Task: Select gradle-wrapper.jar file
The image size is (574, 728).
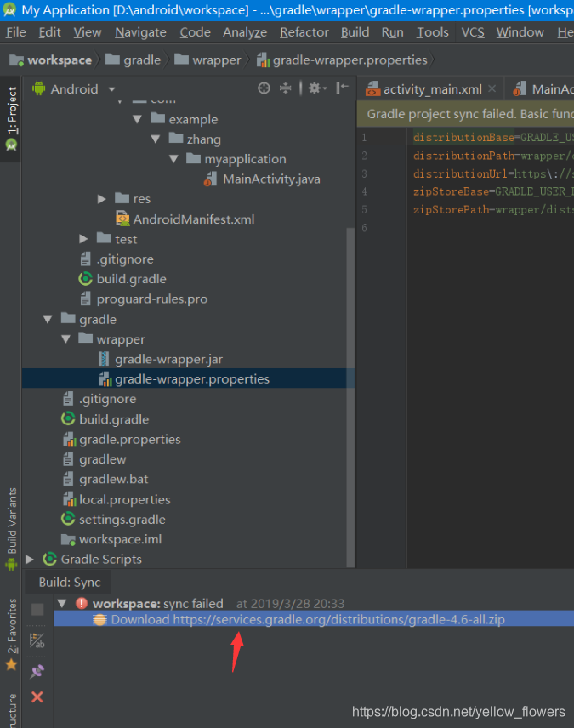Action: tap(161, 360)
